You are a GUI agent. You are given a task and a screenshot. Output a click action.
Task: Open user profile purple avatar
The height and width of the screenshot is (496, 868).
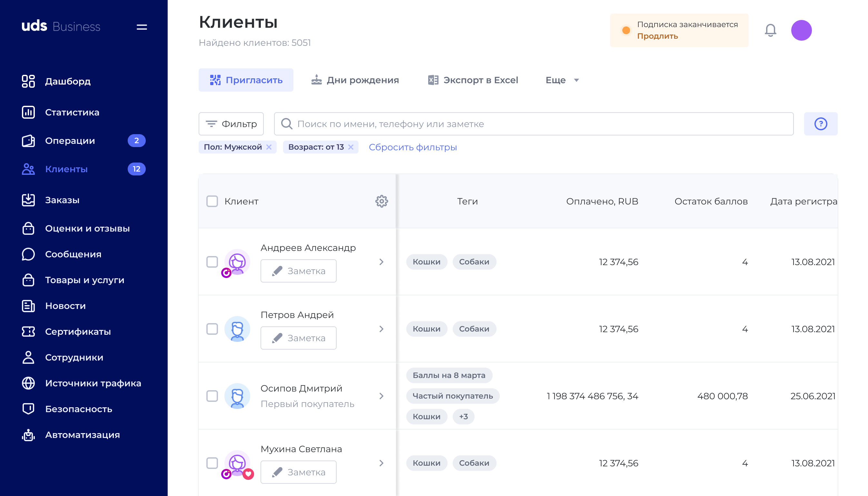pyautogui.click(x=801, y=30)
